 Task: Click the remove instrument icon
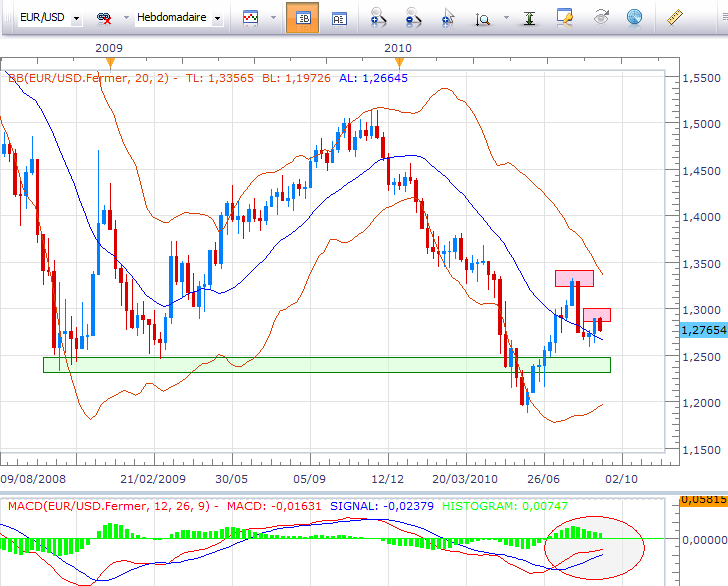pyautogui.click(x=103, y=18)
